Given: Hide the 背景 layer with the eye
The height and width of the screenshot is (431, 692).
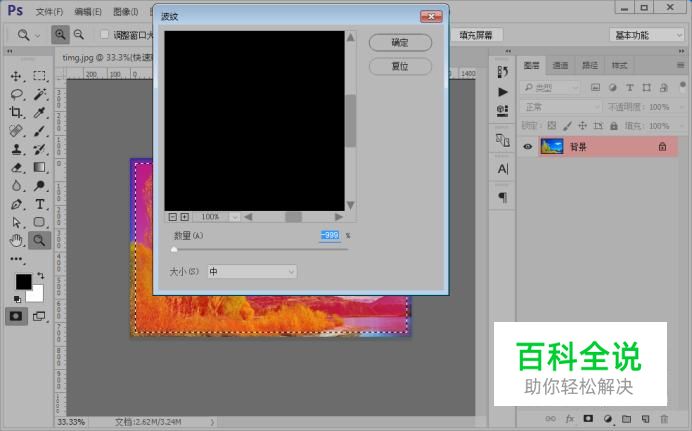Looking at the screenshot, I should click(527, 147).
